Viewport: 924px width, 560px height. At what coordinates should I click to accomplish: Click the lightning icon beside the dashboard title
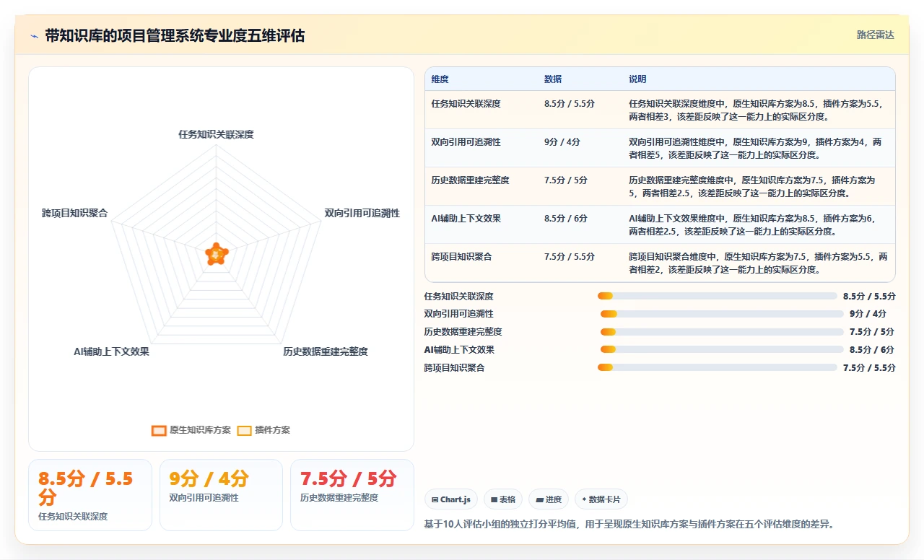34,36
